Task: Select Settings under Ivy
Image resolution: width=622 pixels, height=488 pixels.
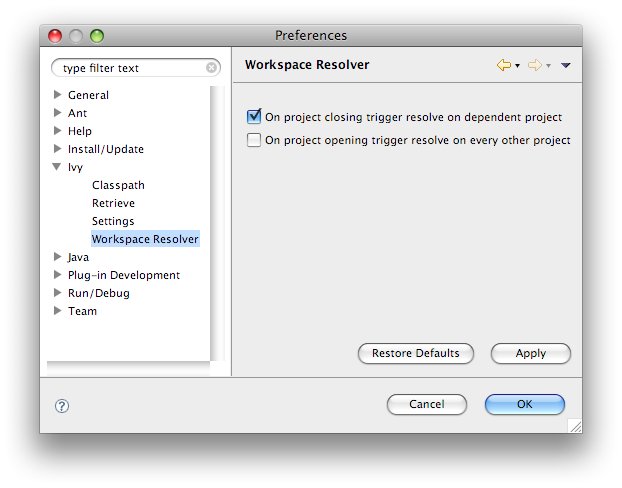Action: 113,221
